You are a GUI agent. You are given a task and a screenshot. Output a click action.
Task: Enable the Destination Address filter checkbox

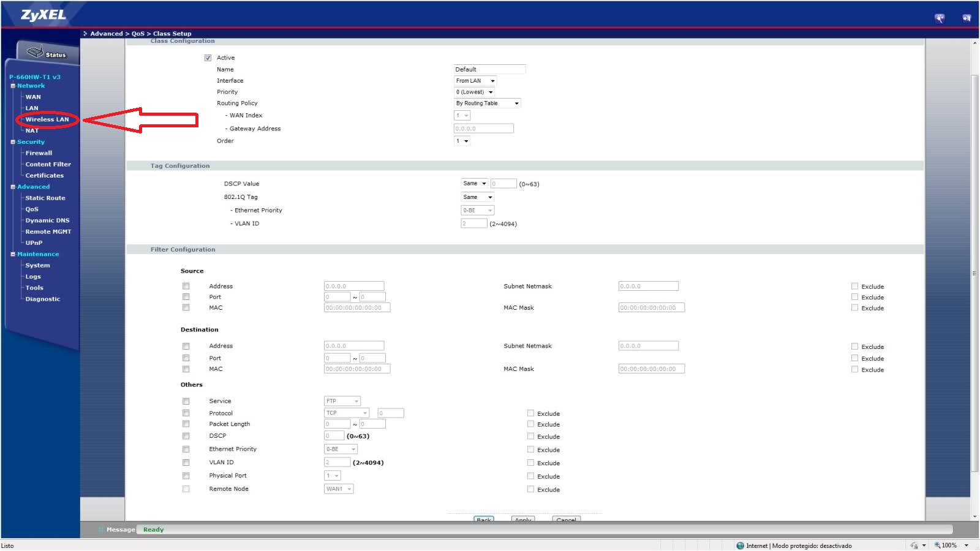click(x=186, y=346)
